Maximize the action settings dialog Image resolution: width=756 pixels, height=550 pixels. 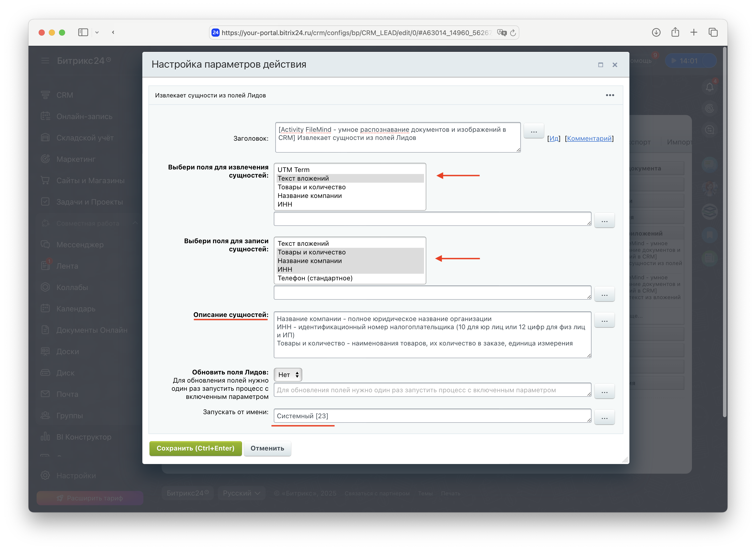[600, 65]
